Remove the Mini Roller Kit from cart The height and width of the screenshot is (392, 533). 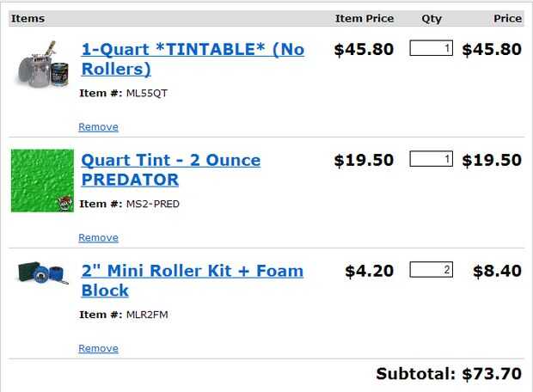point(98,348)
